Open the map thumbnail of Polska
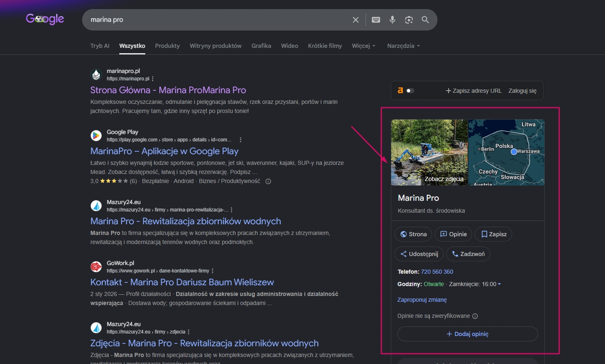The height and width of the screenshot is (364, 605). [507, 153]
